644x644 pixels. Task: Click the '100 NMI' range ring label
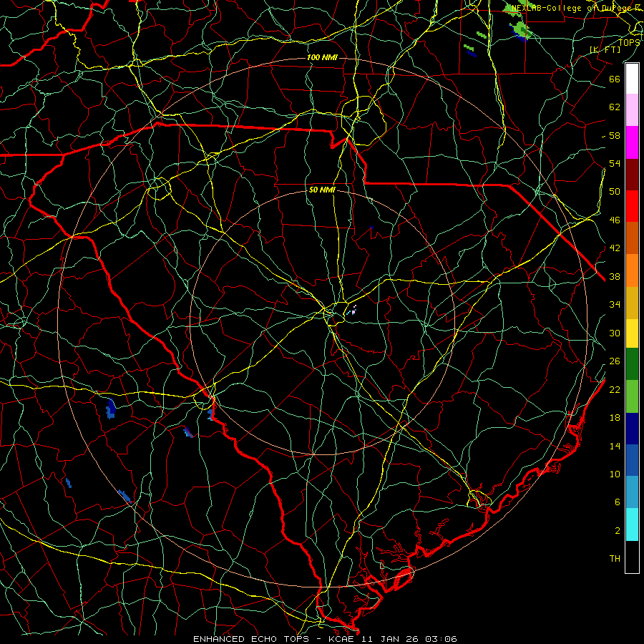pos(322,57)
